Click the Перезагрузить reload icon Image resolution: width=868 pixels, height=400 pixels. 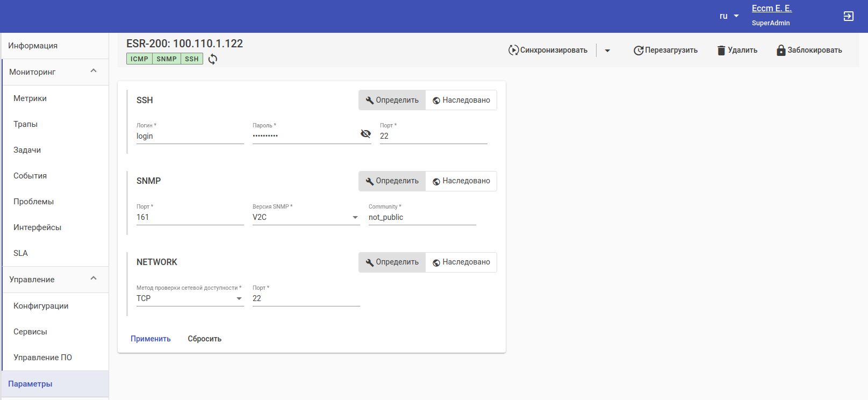pyautogui.click(x=639, y=51)
